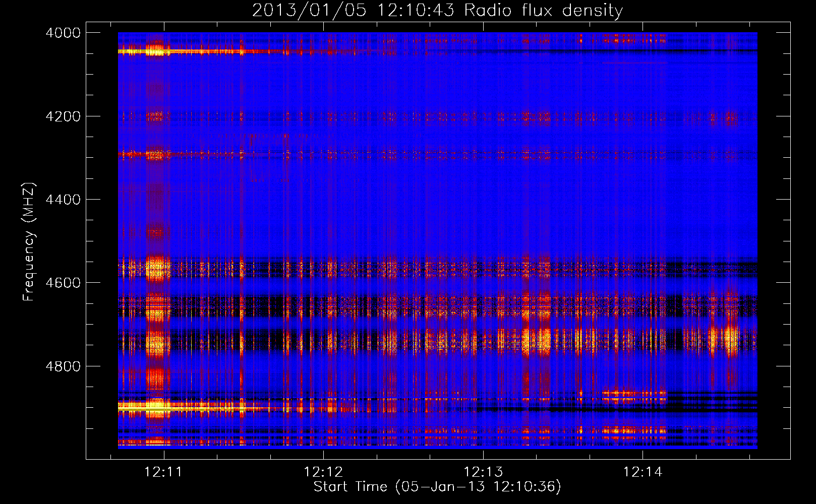
Task: Select the 4000 frequency tick label
Action: (63, 33)
